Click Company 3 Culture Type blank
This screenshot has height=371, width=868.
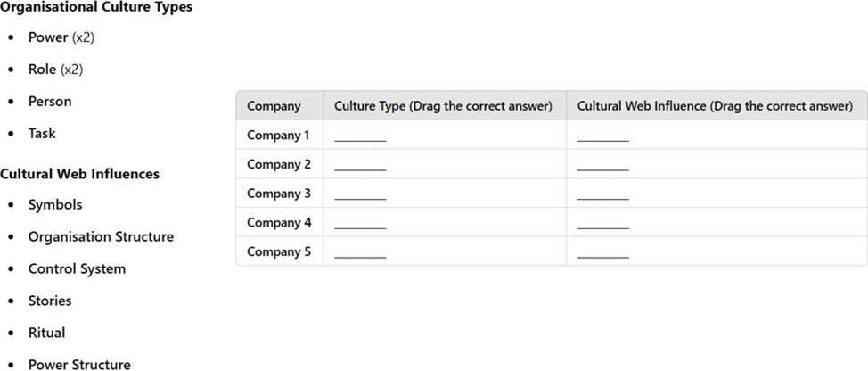pyautogui.click(x=360, y=196)
